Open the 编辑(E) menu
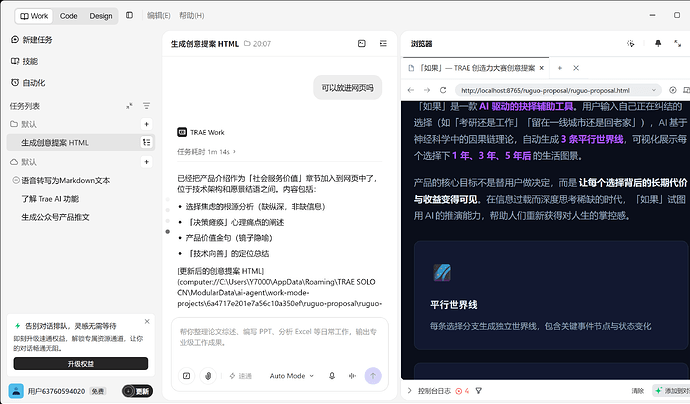690x404 pixels. [x=158, y=15]
